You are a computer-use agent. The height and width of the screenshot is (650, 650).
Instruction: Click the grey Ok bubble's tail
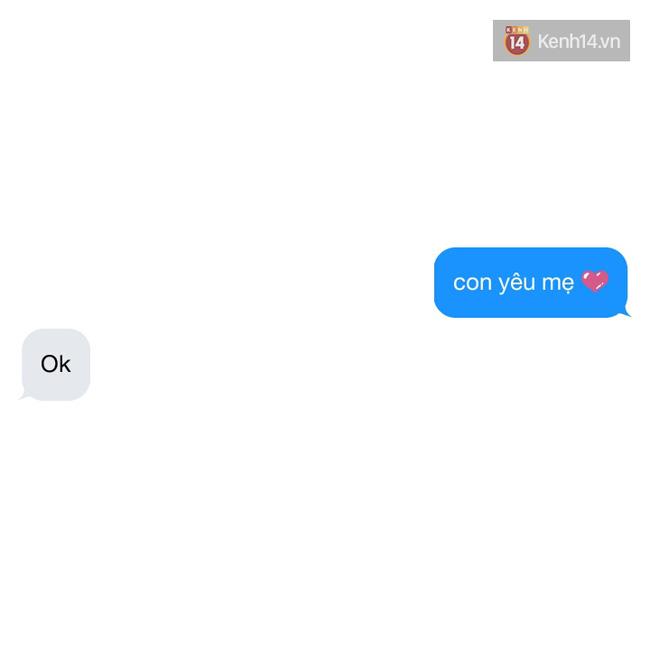(x=24, y=395)
